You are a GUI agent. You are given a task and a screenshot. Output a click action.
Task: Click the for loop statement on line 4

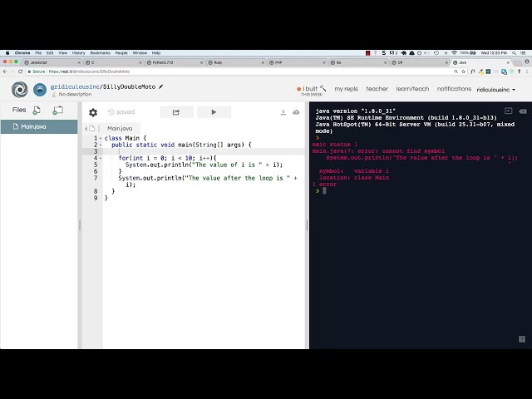click(x=167, y=158)
